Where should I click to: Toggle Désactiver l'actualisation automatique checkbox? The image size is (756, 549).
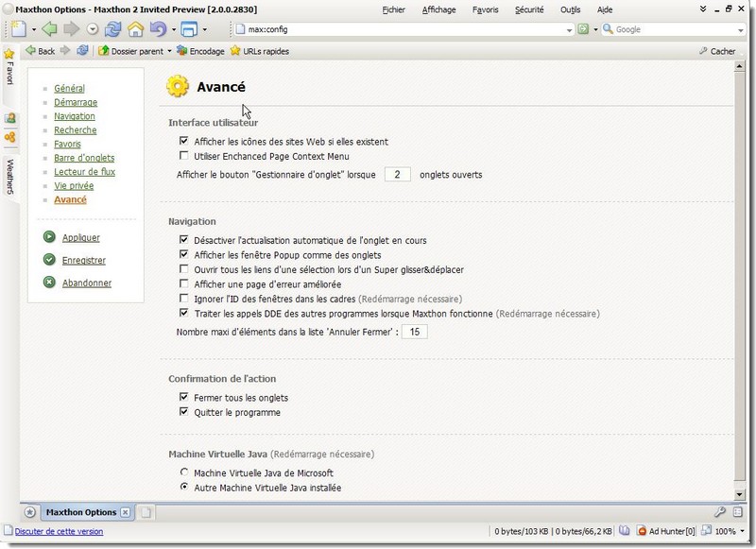pos(183,239)
